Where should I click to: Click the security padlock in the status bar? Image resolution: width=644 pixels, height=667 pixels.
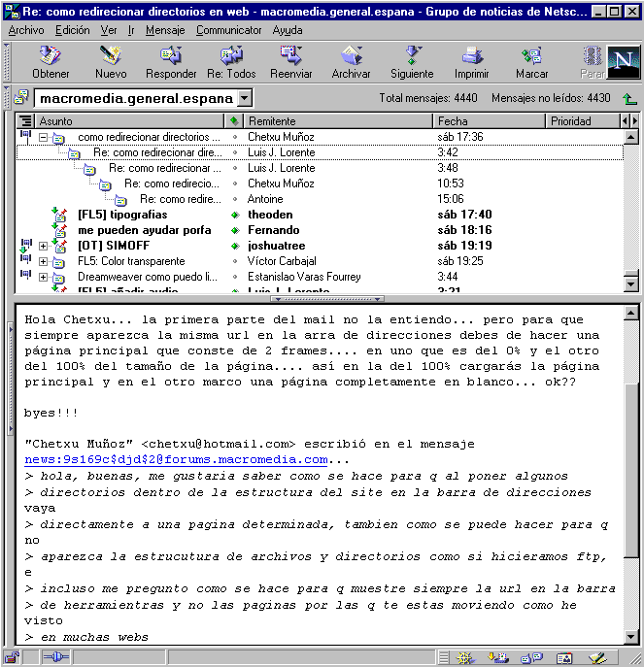[x=12, y=657]
